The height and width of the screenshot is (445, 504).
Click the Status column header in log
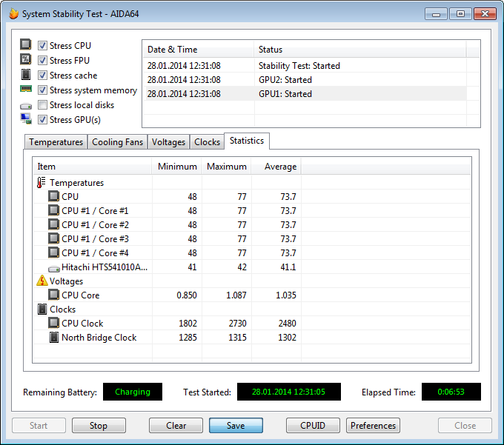pos(359,50)
